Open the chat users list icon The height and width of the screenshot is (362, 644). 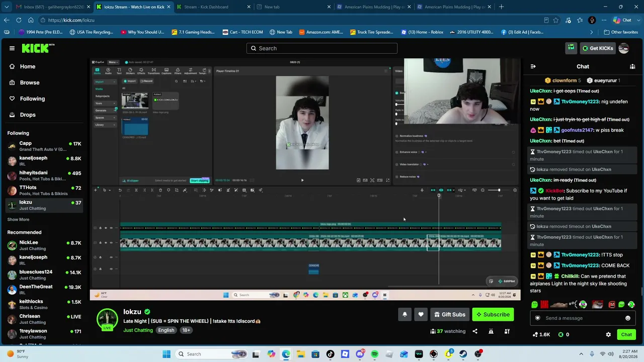[632, 66]
